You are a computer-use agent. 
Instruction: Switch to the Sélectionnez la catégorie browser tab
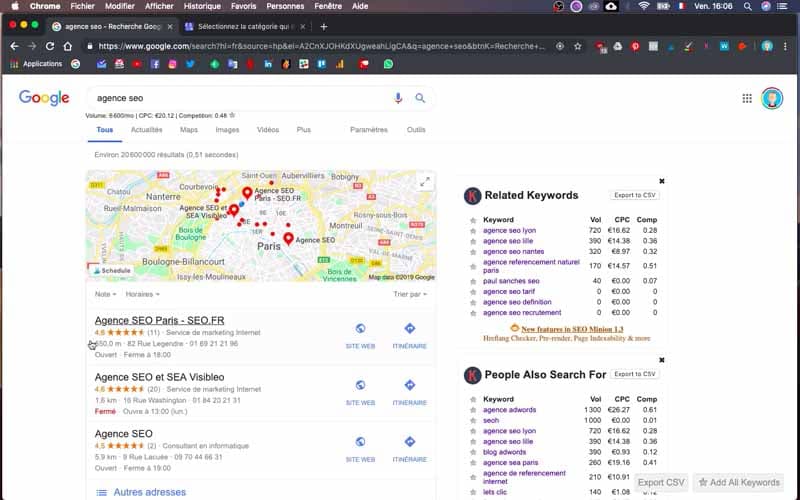pyautogui.click(x=245, y=27)
